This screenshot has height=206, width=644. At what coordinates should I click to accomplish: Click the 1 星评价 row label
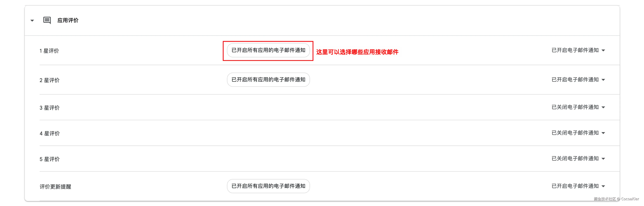(49, 51)
